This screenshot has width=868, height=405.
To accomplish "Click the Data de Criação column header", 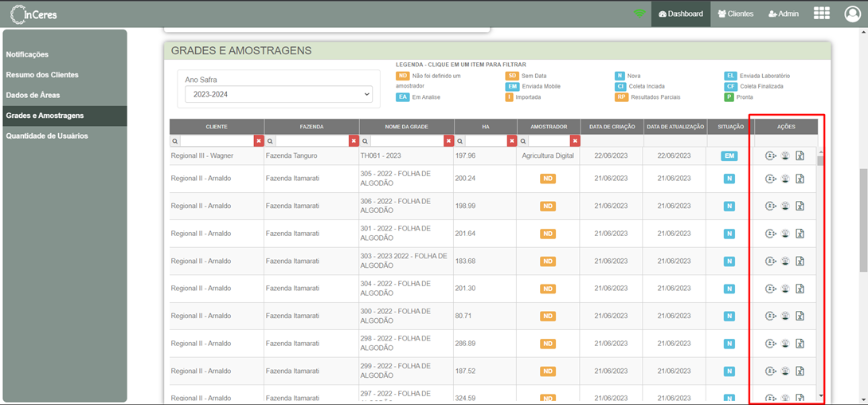I will 612,127.
